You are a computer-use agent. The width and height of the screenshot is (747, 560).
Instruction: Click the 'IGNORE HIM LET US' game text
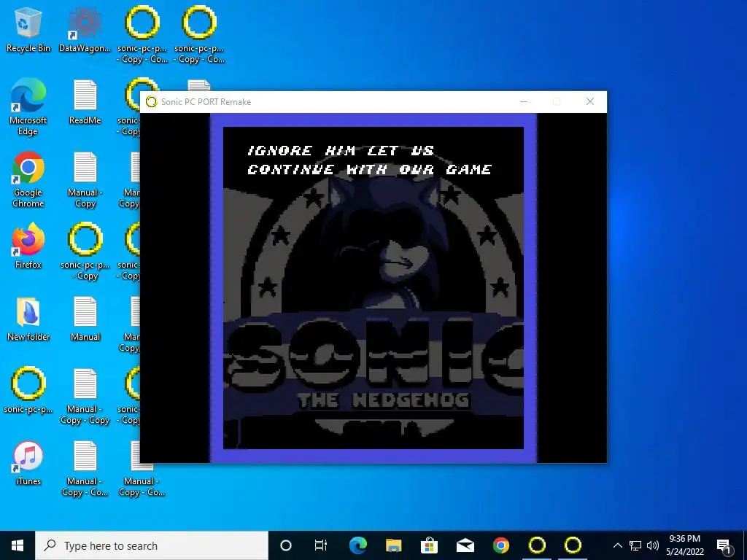click(341, 151)
